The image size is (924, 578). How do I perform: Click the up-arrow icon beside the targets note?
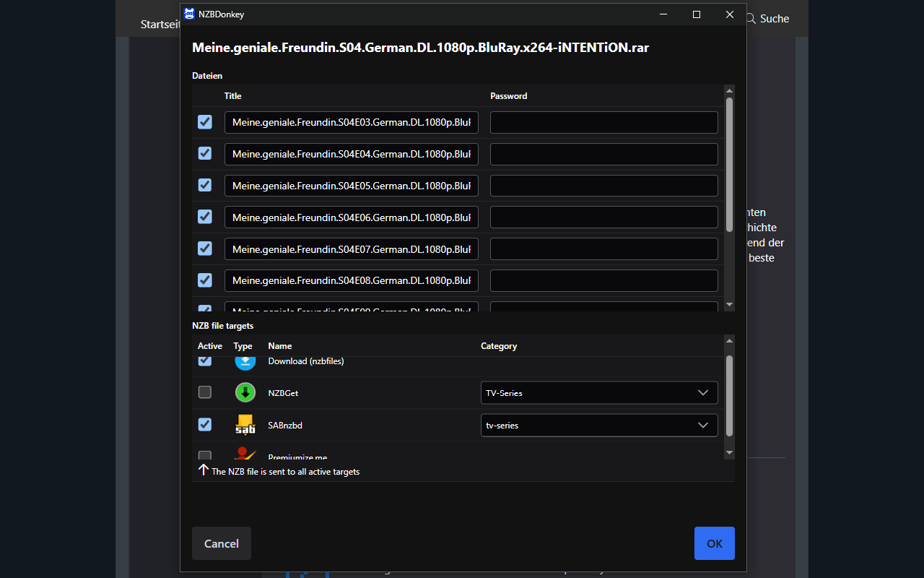coord(202,470)
